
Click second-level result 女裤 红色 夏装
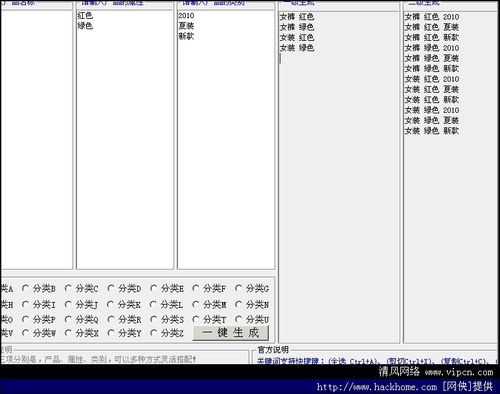tap(432, 27)
